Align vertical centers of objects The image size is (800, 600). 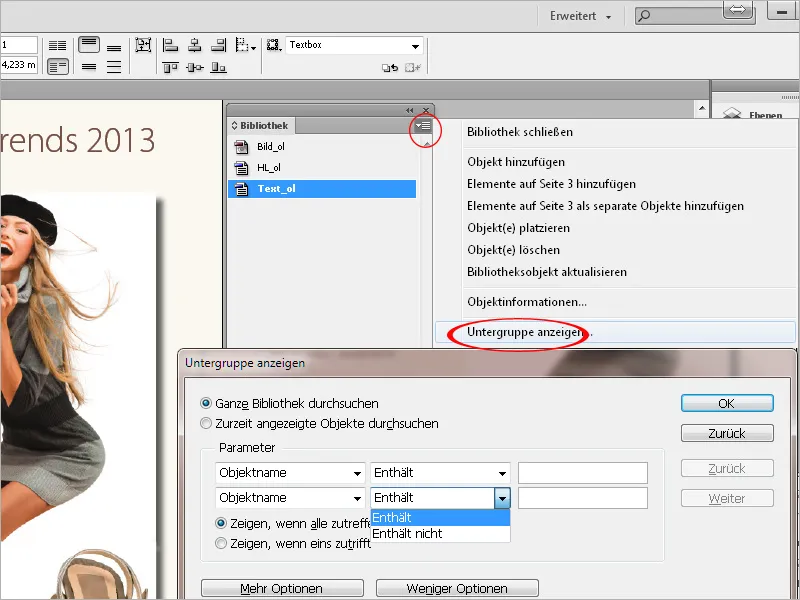tap(194, 67)
